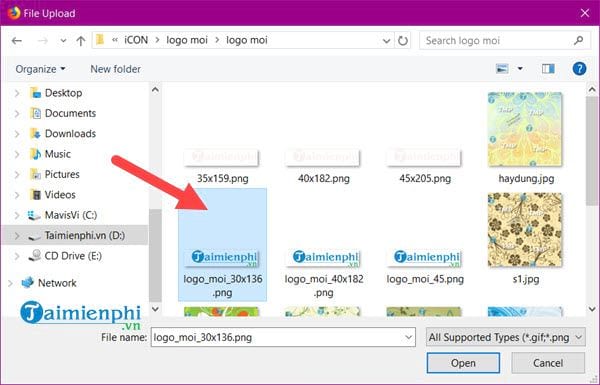Expand the CD Drive (E:) node
Screen dimensions: 600x385
(17, 256)
